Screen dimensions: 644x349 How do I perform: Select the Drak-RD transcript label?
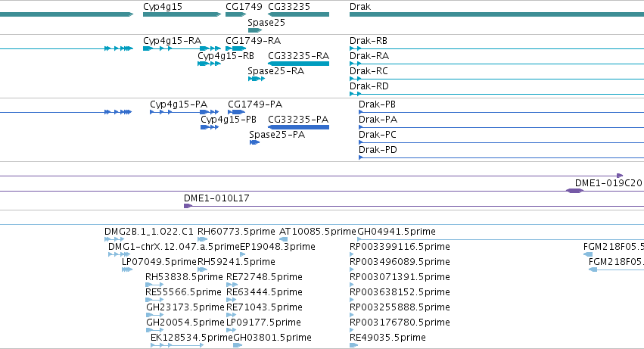click(x=369, y=86)
